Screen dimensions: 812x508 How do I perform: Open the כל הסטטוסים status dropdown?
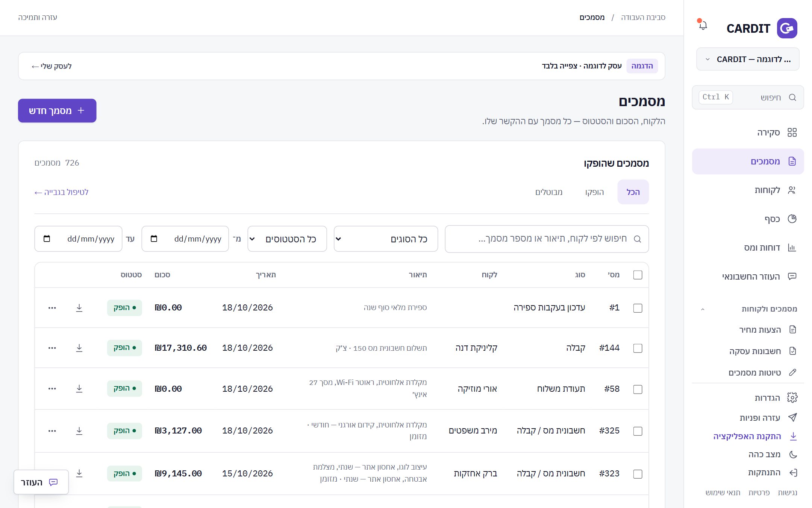coord(287,239)
